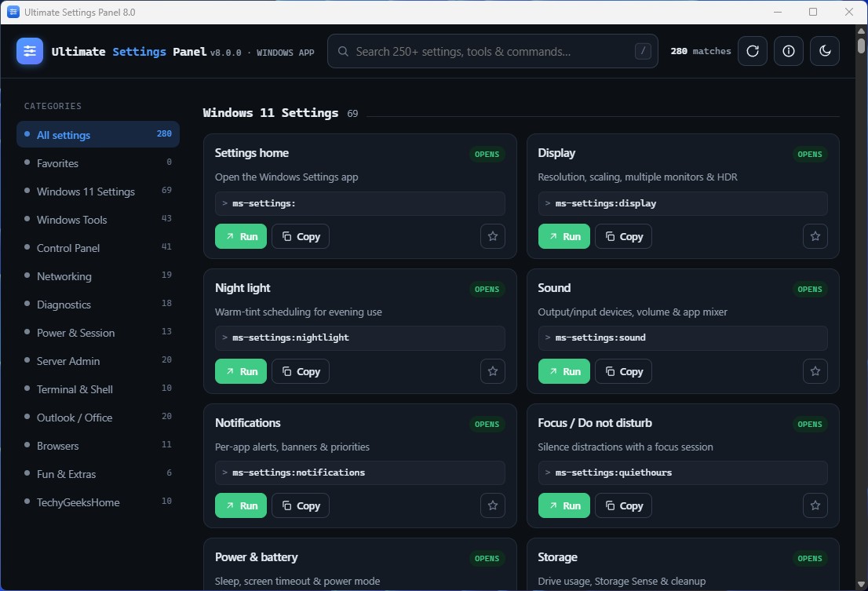Toggle dark mode with moon icon
This screenshot has height=591, width=868.
coord(825,51)
